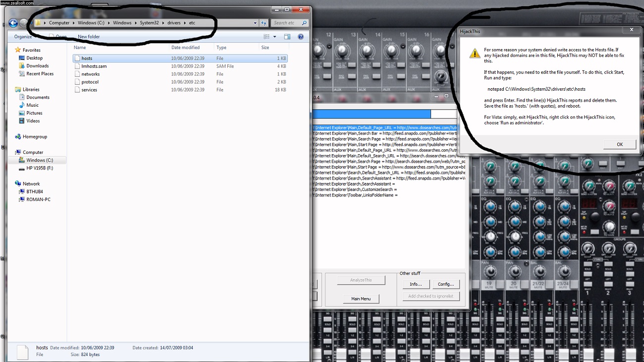This screenshot has height=362, width=644.
Task: Open Info... in HijackThis Other stuff
Action: [416, 284]
